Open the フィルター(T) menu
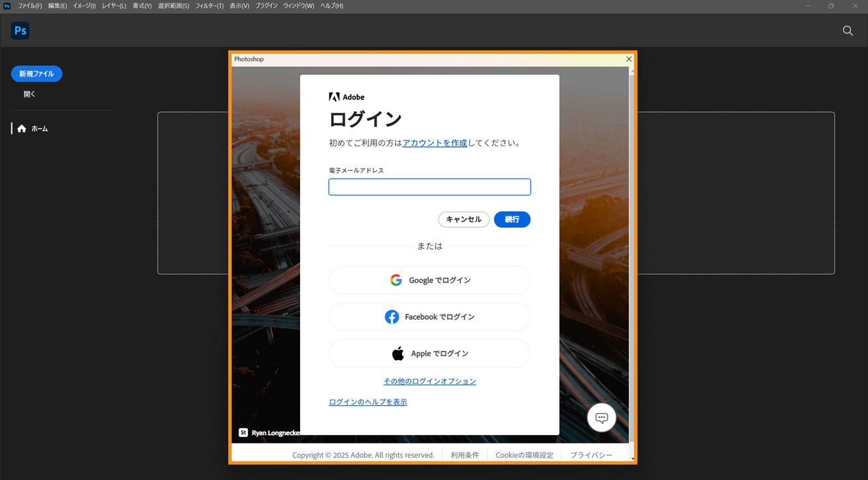 coord(209,6)
